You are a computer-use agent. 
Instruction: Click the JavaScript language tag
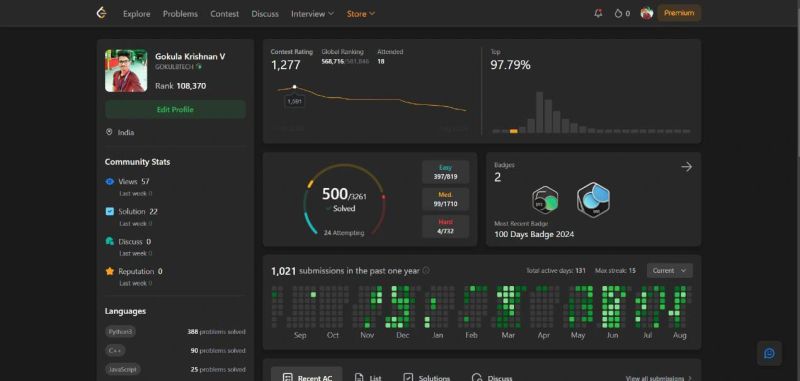(122, 369)
